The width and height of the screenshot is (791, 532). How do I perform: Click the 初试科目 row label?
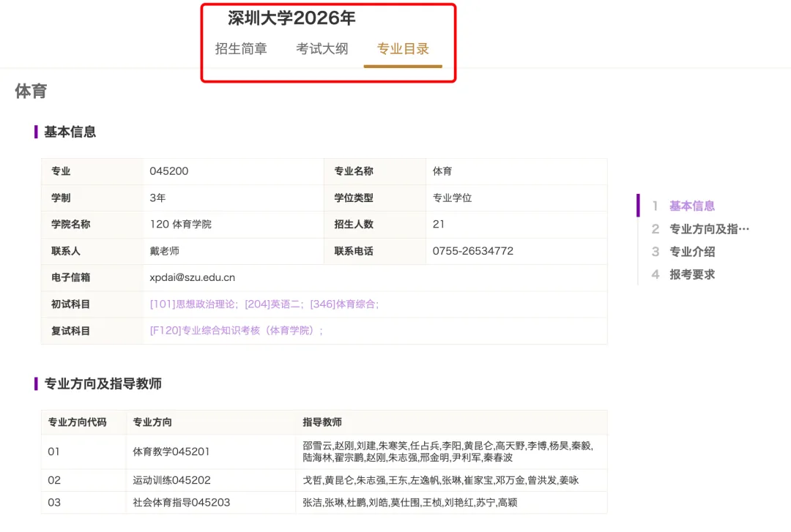70,304
